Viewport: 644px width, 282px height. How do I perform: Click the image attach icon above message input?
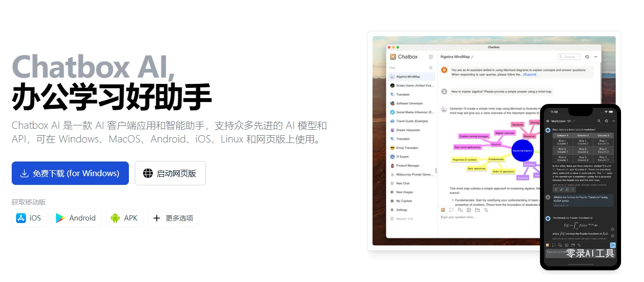(x=469, y=210)
